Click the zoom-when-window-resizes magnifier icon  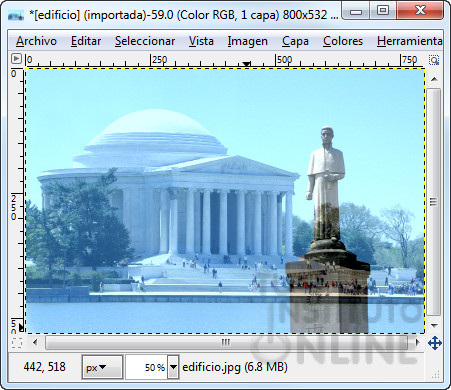[434, 60]
